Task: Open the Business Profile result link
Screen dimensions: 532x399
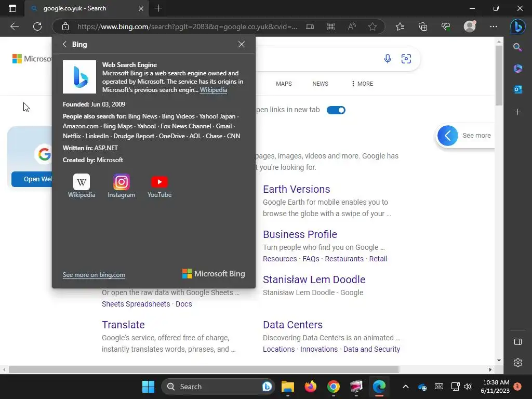Action: point(300,234)
